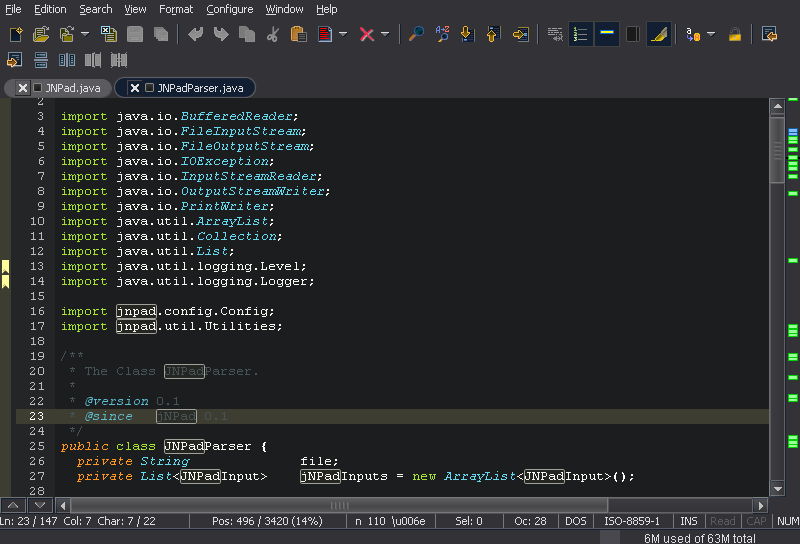Screen dimensions: 800x544
Task: Click the vertical scrollbar down arrow
Action: 777,489
